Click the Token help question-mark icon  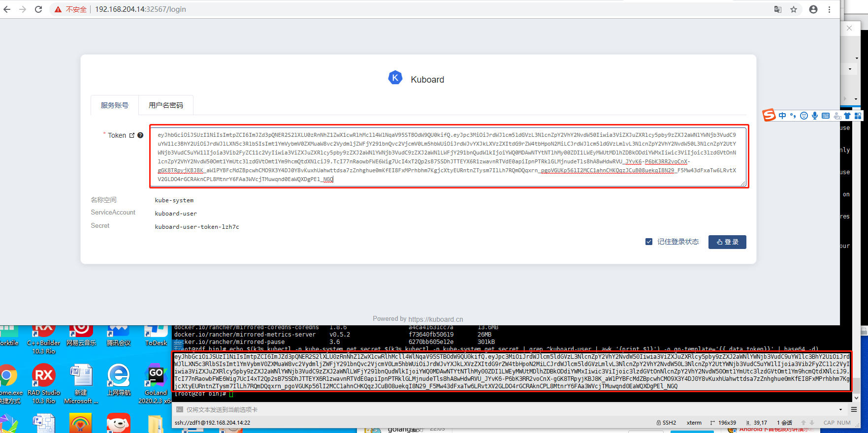pyautogui.click(x=140, y=135)
